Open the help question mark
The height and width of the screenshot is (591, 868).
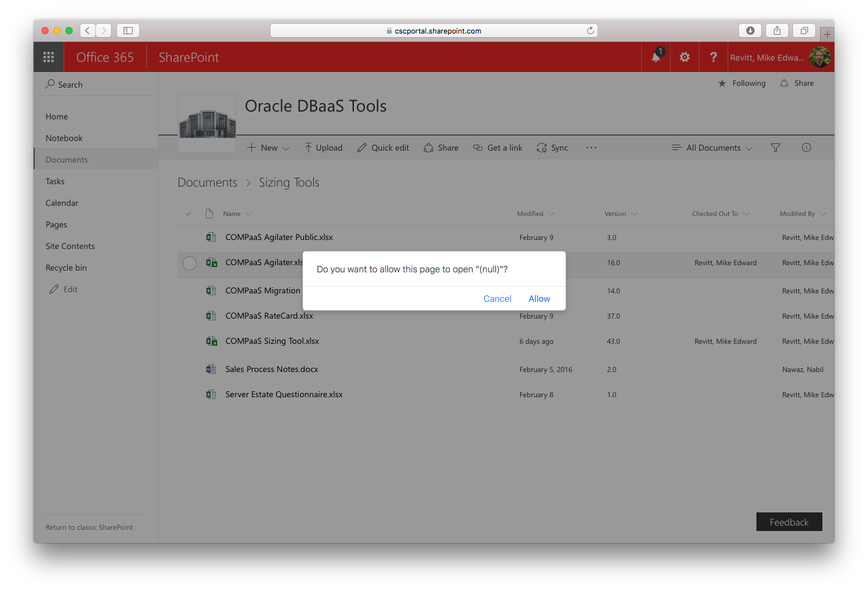tap(713, 57)
